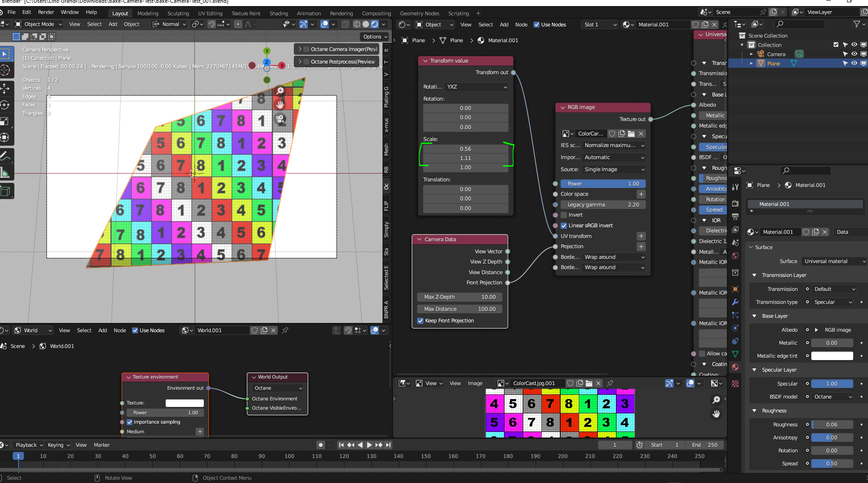The image size is (868, 483).
Task: Open World properties tab
Action: pos(735,256)
